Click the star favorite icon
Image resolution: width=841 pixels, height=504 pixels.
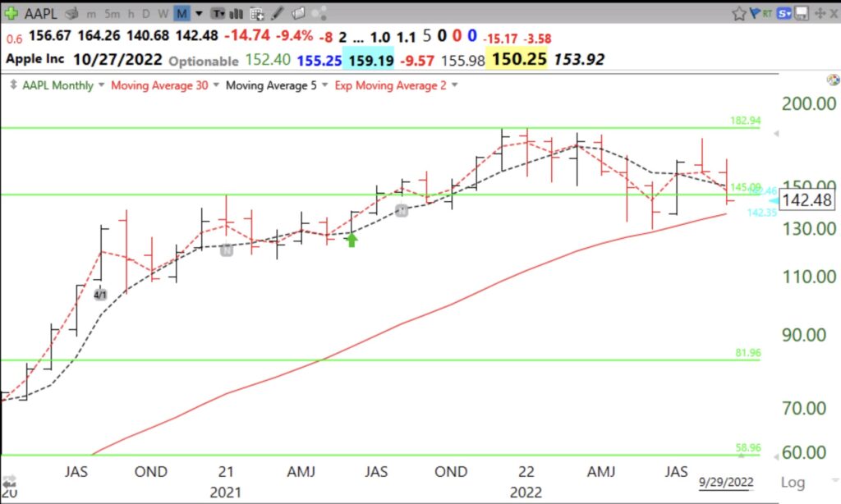pos(739,13)
